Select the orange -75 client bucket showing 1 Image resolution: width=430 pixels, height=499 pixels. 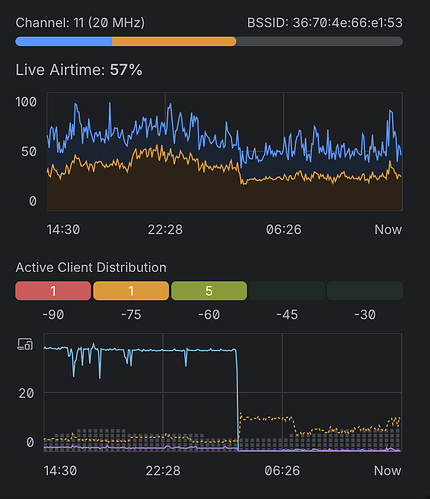(x=131, y=291)
